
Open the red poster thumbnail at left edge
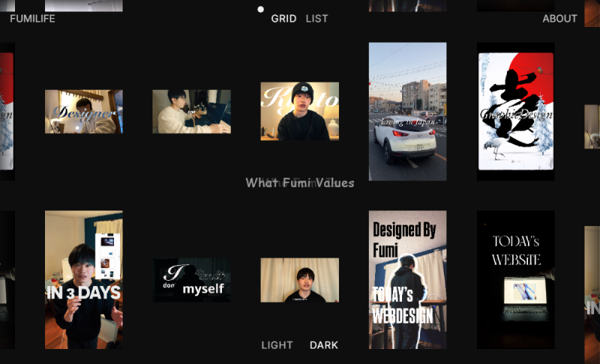[x=7, y=112]
